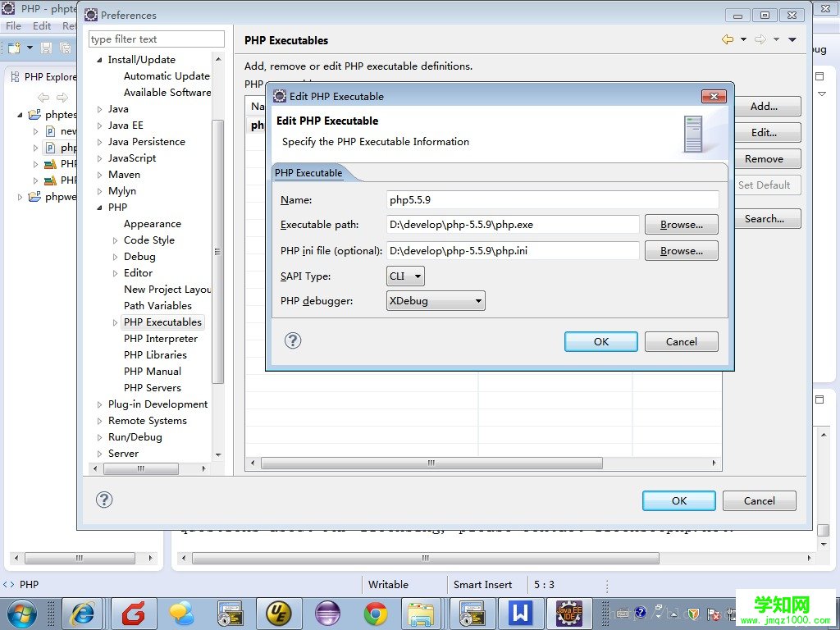
Task: Open UltraEdit from the taskbar
Action: click(x=279, y=614)
